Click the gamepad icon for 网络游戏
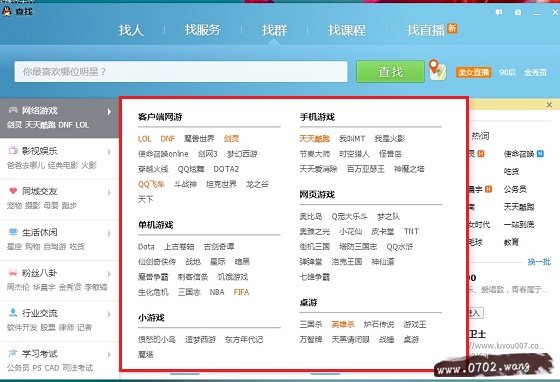Image resolution: width=560 pixels, height=382 pixels. tap(13, 110)
